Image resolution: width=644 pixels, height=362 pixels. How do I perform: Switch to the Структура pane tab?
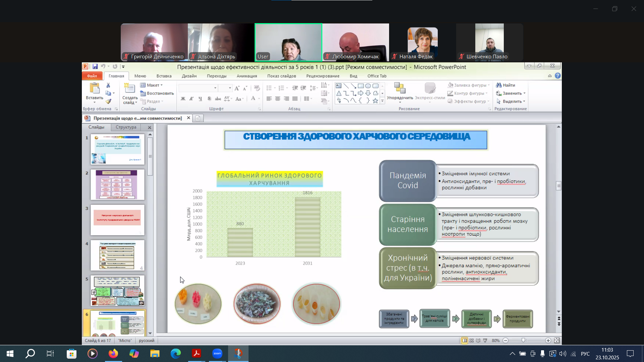(x=126, y=127)
